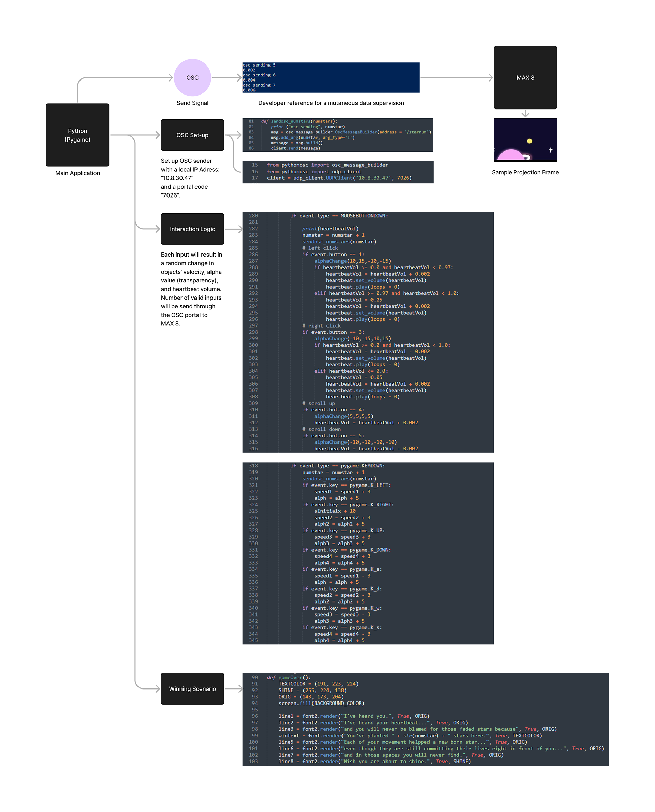Click the Developer reference caption text

click(331, 103)
